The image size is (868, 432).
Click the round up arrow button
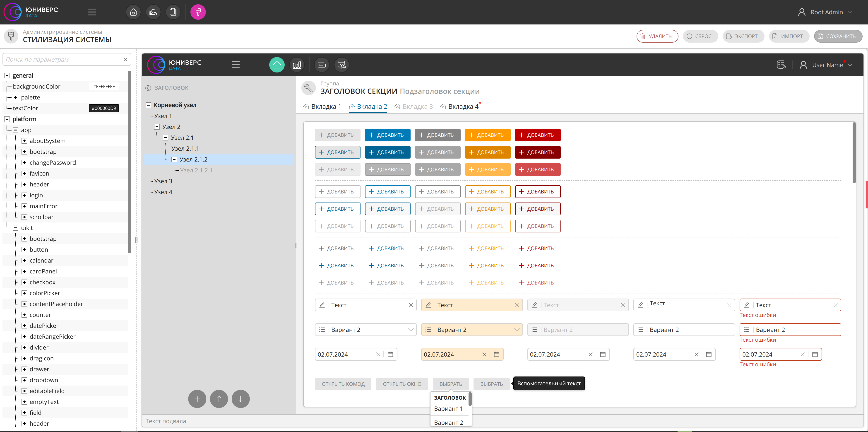219,399
